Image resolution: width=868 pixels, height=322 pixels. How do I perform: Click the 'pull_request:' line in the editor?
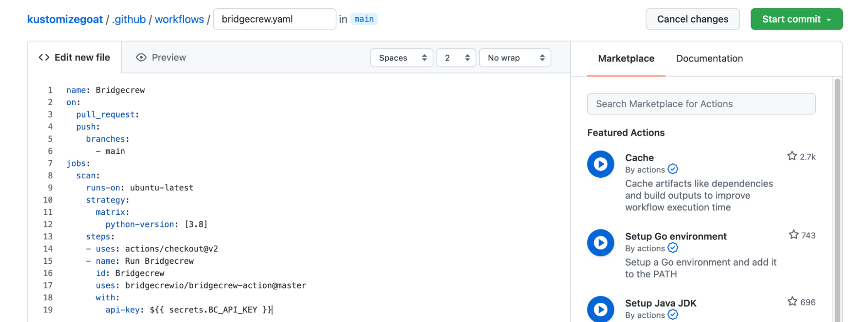pos(108,114)
